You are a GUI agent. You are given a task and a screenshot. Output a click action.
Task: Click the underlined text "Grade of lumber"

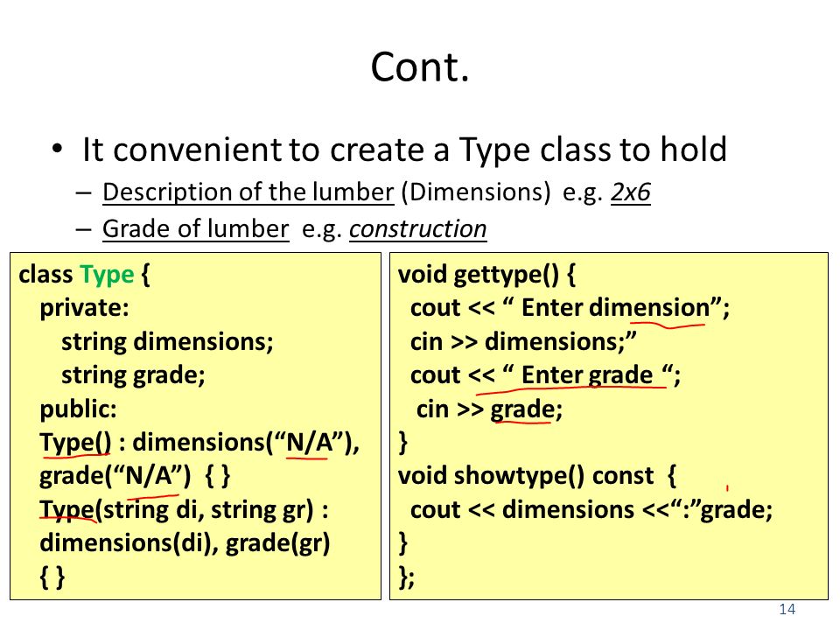195,228
